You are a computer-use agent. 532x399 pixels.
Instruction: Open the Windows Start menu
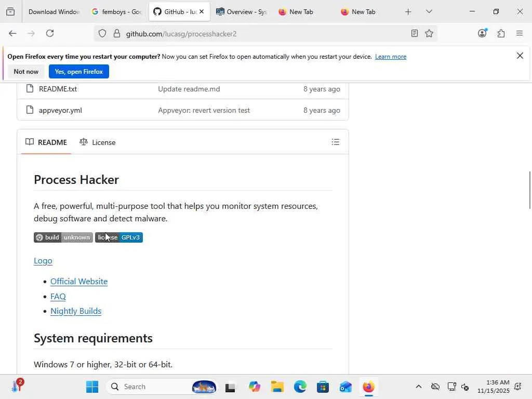coord(92,387)
